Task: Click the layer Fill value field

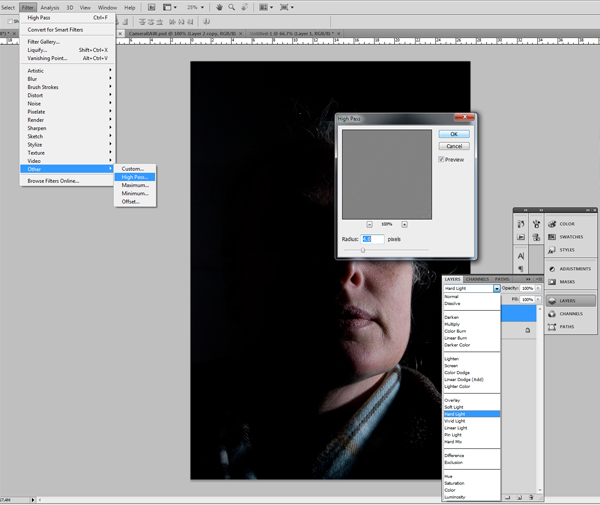Action: (x=527, y=299)
